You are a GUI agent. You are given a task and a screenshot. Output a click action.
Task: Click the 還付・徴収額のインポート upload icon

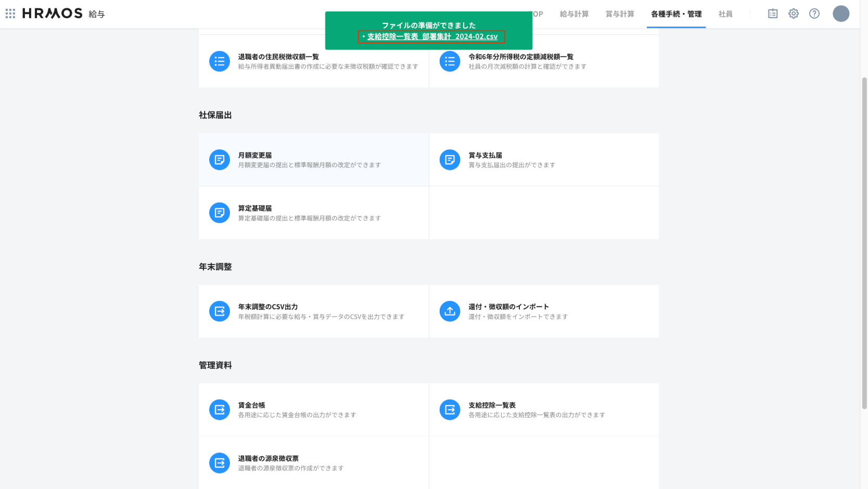pos(450,311)
